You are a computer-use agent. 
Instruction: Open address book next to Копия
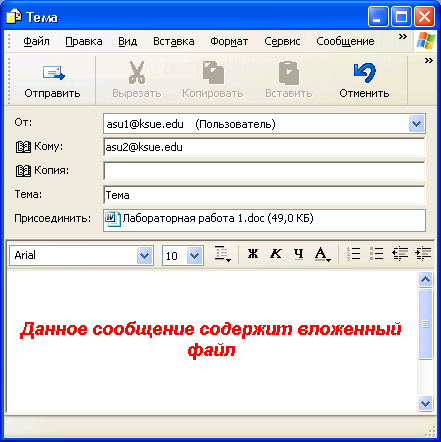[23, 171]
